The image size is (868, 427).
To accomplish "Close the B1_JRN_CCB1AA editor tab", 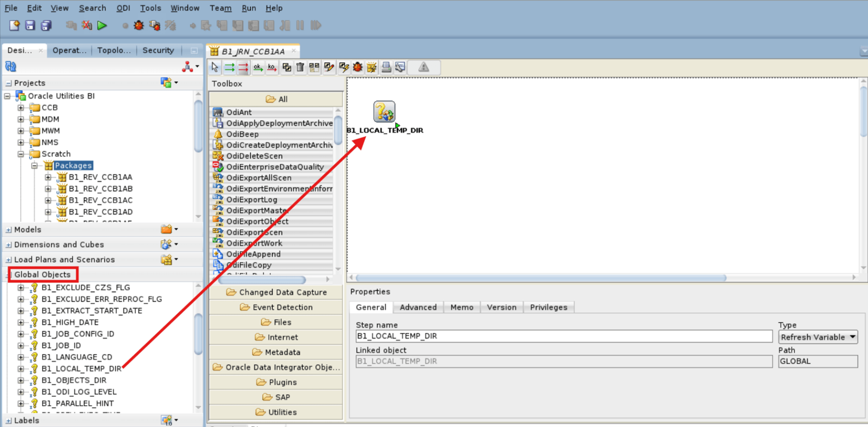I will click(x=294, y=50).
